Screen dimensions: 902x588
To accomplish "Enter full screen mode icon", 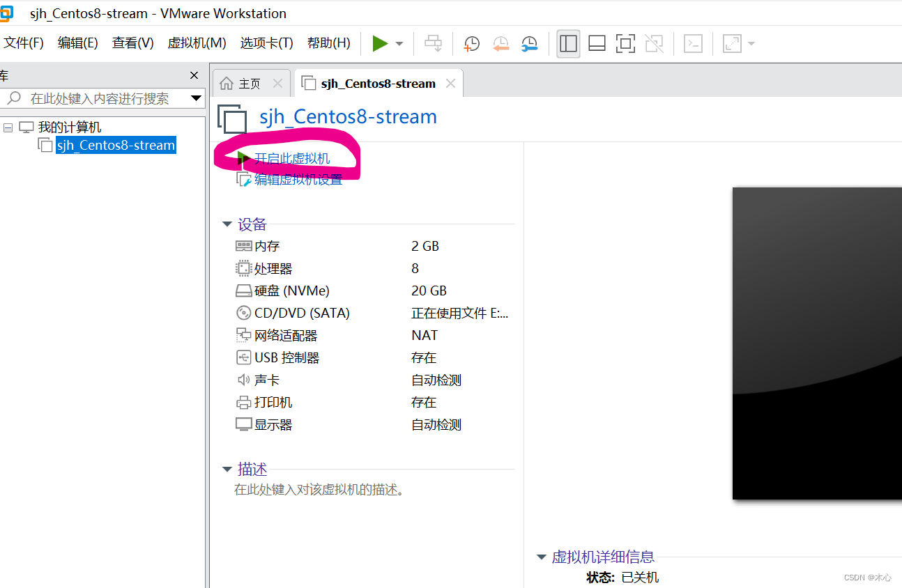I will (625, 44).
